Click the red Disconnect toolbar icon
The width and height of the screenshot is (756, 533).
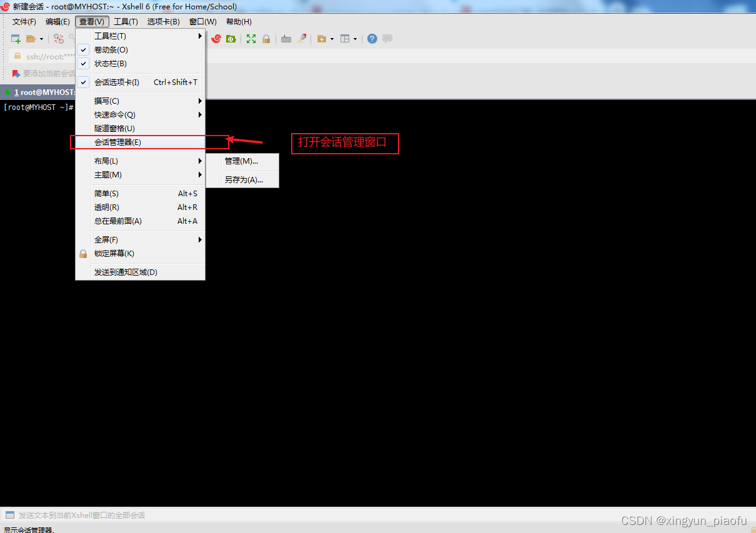[59, 39]
